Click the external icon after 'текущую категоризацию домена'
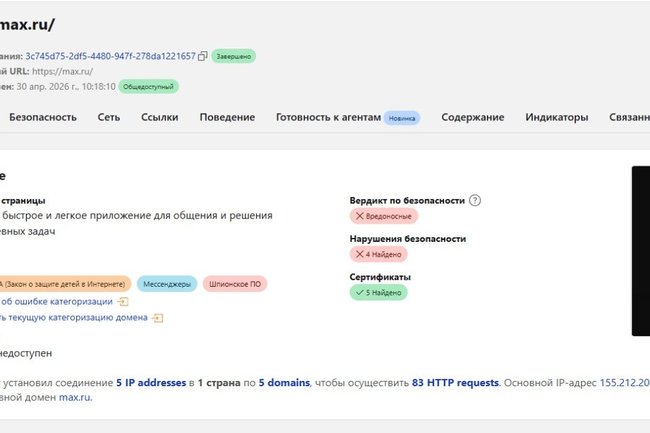 [158, 318]
